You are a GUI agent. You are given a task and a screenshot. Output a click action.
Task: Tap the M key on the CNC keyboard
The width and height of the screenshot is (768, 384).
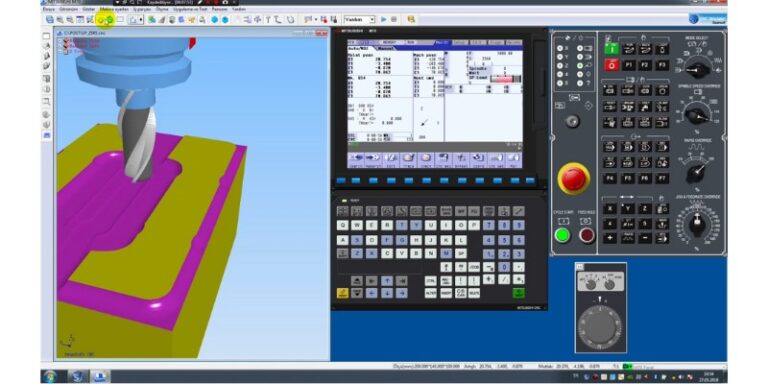click(x=446, y=254)
